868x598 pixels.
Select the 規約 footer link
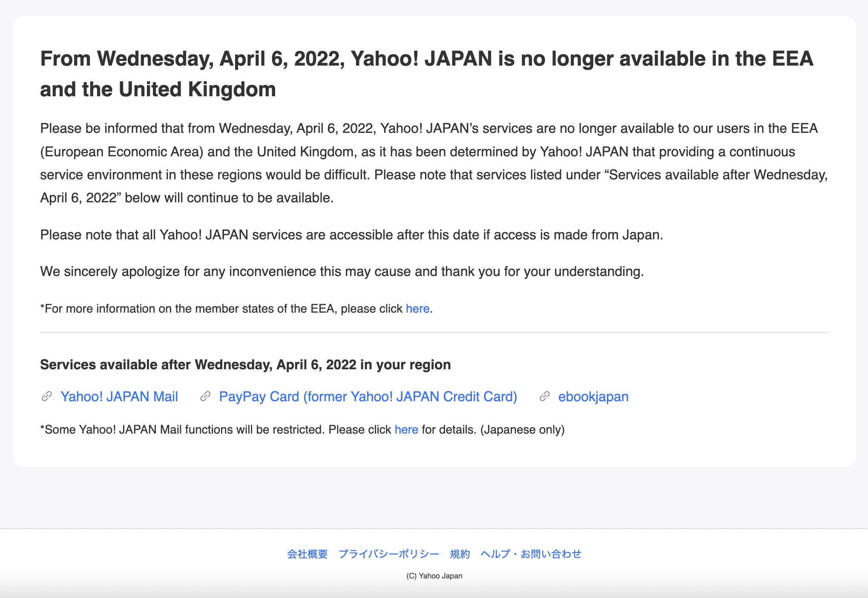coord(460,554)
